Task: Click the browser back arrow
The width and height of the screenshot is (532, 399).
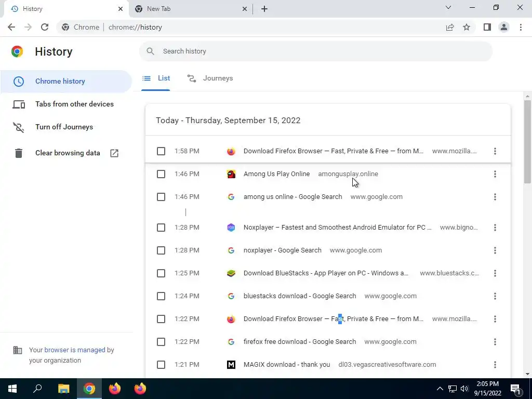Action: pyautogui.click(x=11, y=27)
